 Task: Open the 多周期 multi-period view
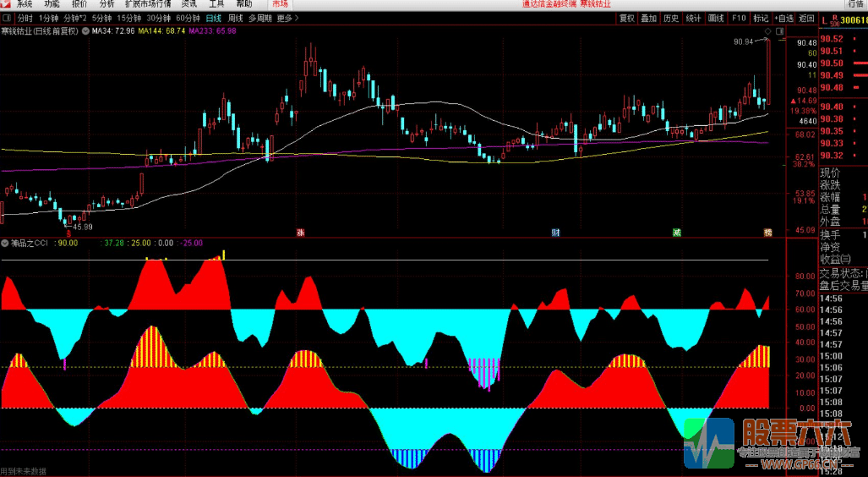[x=260, y=19]
